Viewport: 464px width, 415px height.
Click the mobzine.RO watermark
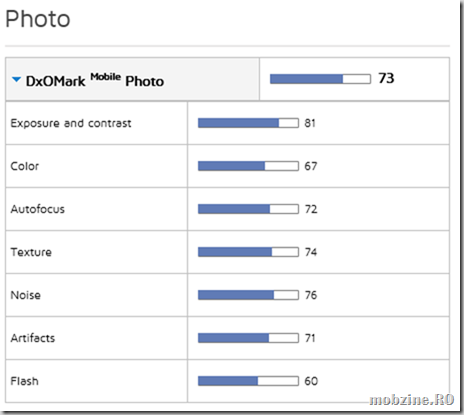point(412,399)
